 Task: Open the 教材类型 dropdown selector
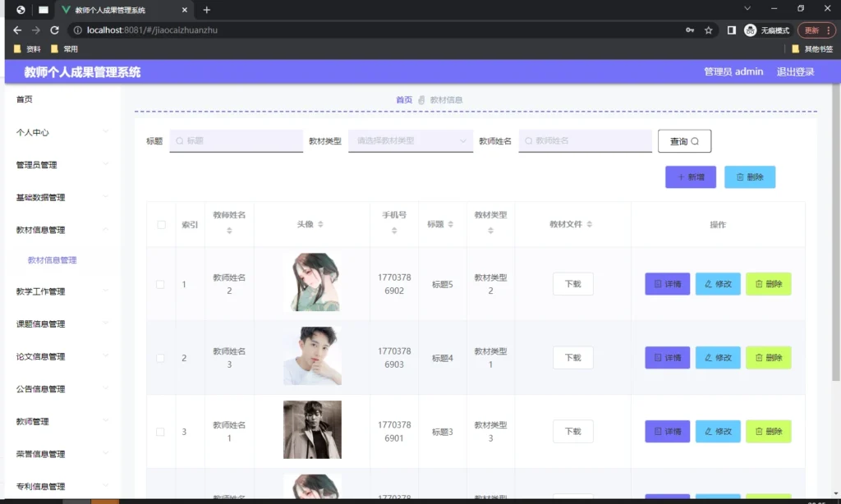411,141
